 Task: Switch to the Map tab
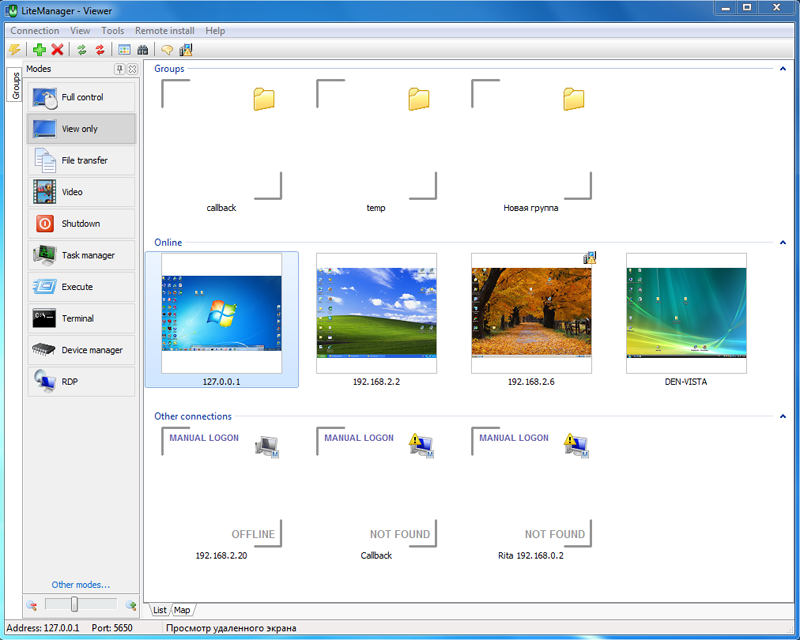[x=181, y=609]
